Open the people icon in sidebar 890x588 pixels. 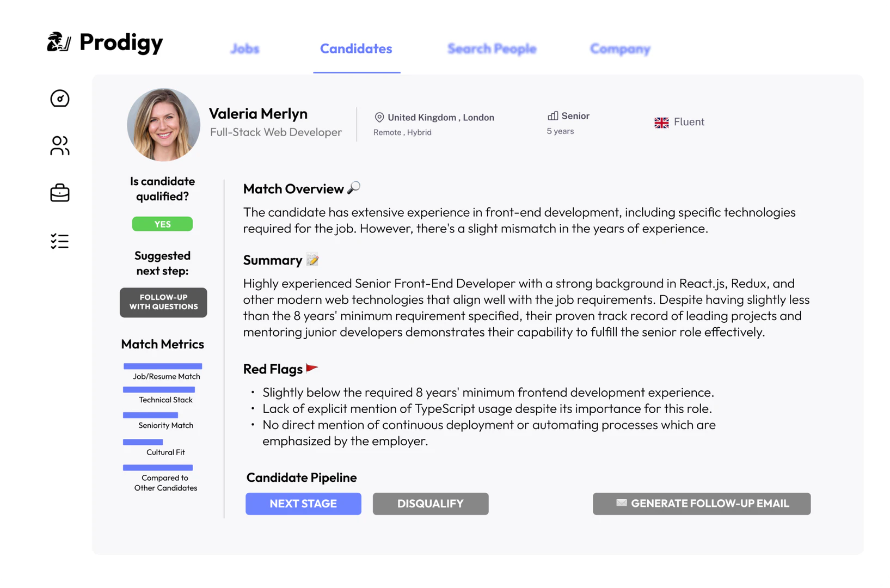60,146
